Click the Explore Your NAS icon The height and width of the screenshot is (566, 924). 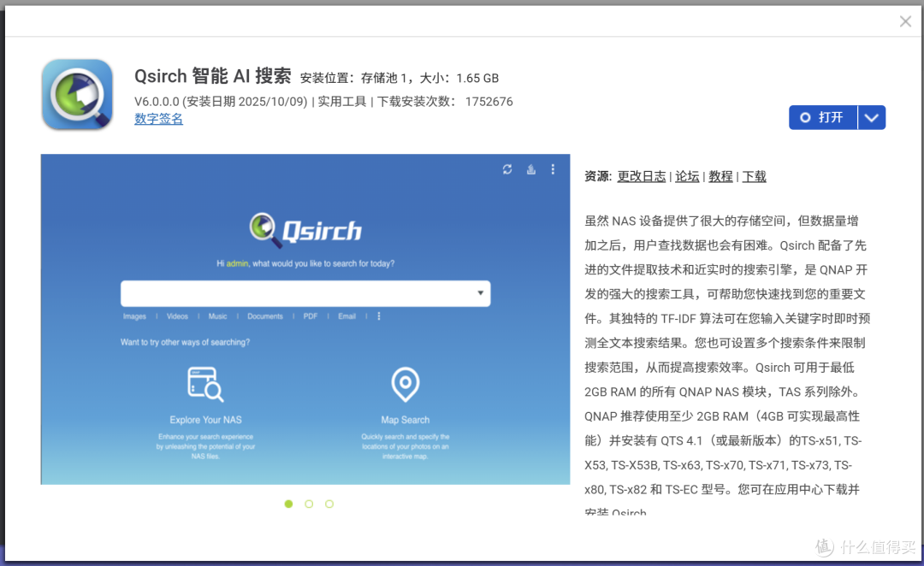tap(205, 385)
